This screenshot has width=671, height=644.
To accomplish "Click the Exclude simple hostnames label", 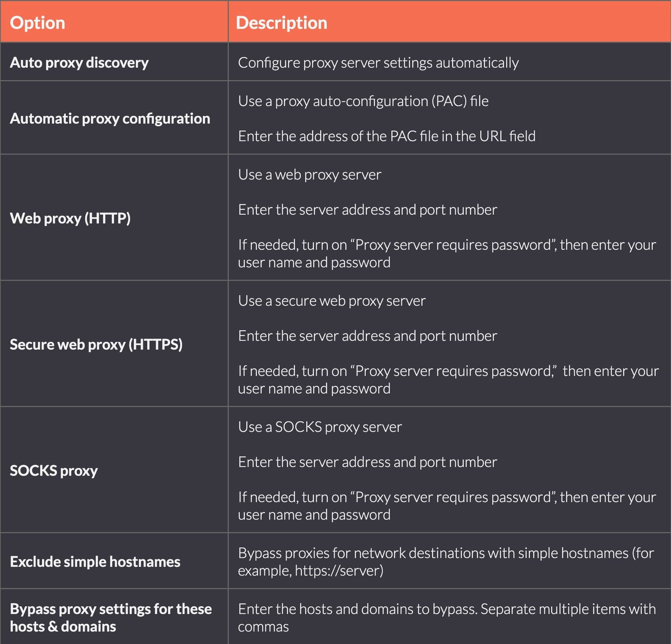I will [x=95, y=562].
